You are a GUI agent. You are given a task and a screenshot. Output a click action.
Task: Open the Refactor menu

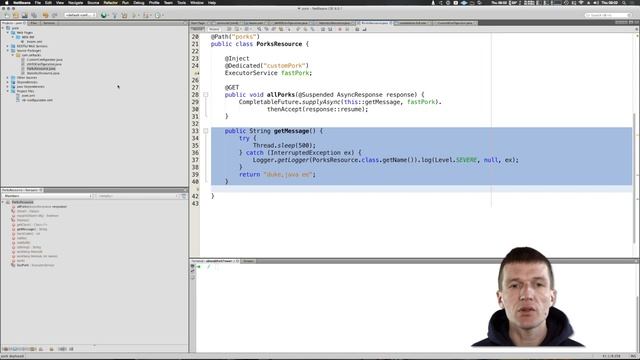click(x=111, y=2)
